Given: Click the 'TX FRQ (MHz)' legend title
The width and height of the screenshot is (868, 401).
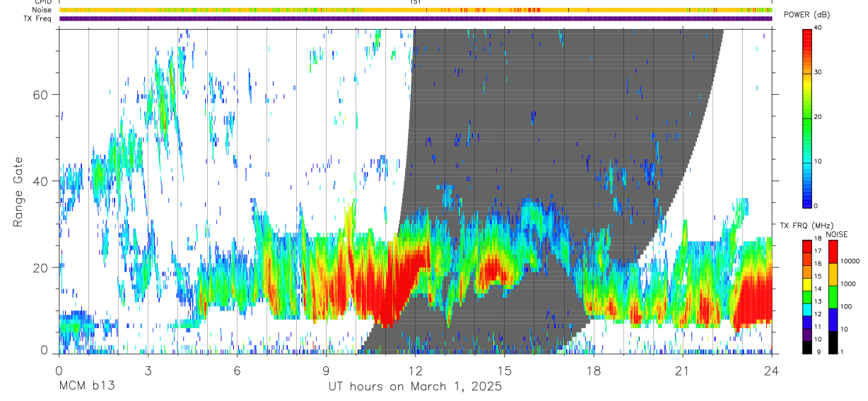Looking at the screenshot, I should (x=806, y=226).
